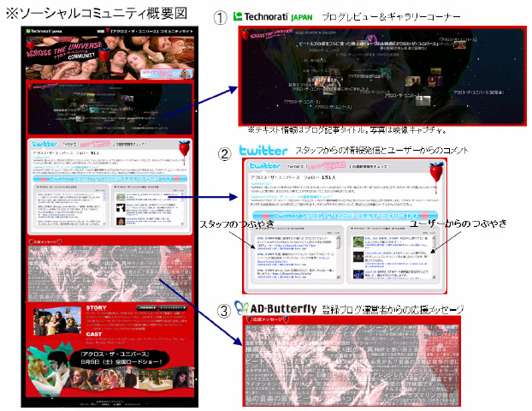
Task: Click the enlarged user tweets scroll-down arrow
Action: (434, 277)
